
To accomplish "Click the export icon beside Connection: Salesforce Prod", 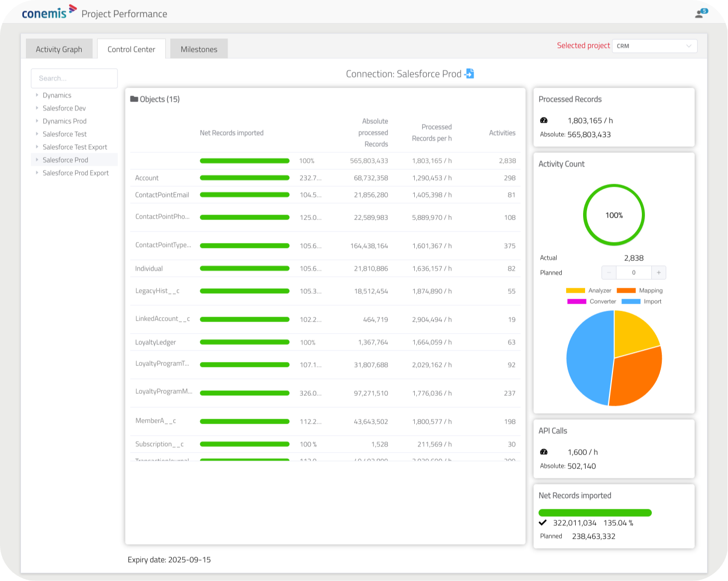I will [469, 74].
